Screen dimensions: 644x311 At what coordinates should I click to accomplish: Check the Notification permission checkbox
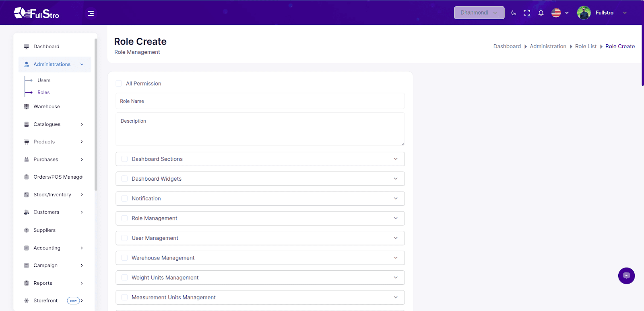pyautogui.click(x=124, y=198)
